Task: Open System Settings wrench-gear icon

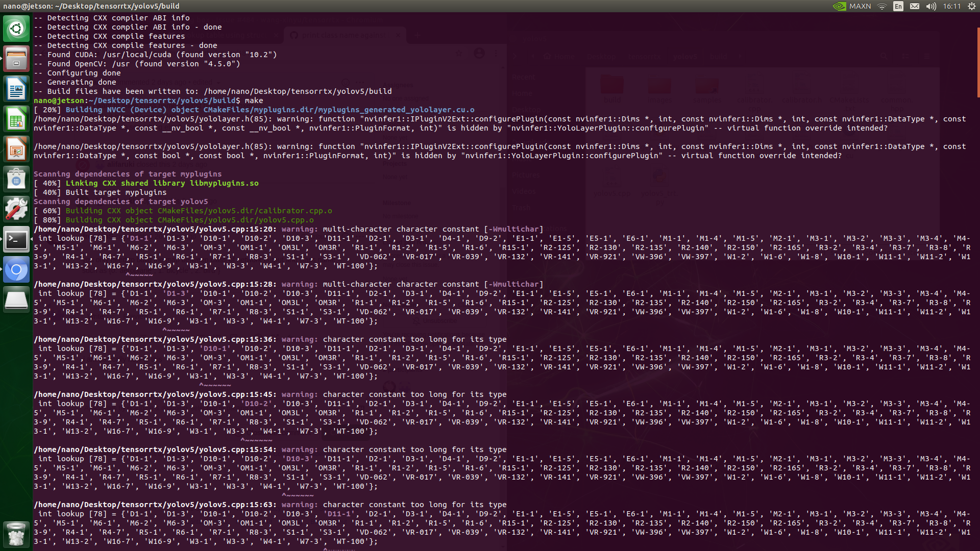Action: (16, 210)
